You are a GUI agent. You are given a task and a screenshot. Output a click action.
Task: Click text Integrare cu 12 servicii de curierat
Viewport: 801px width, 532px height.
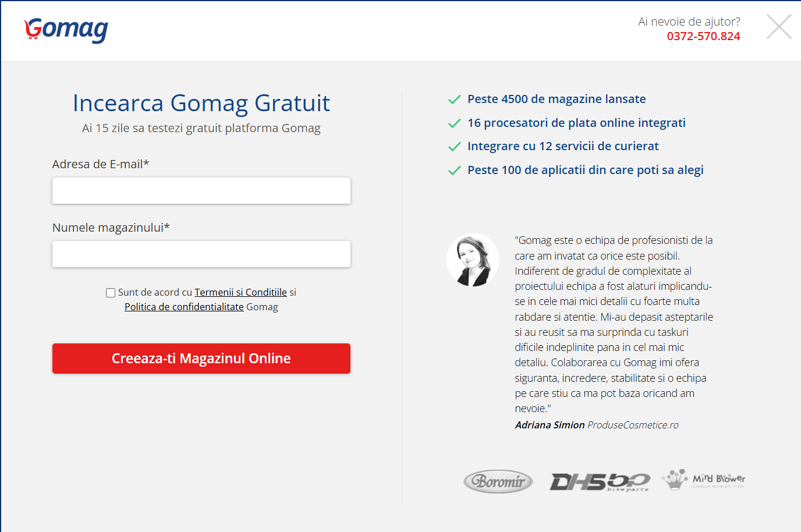tap(563, 146)
